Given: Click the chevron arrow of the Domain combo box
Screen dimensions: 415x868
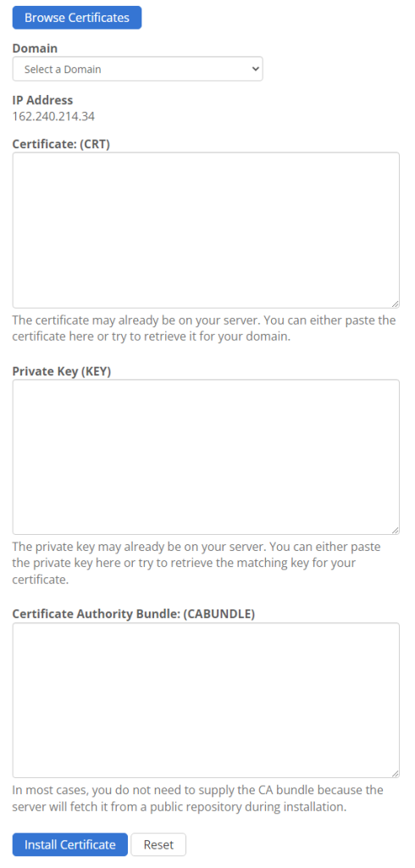Looking at the screenshot, I should 255,70.
